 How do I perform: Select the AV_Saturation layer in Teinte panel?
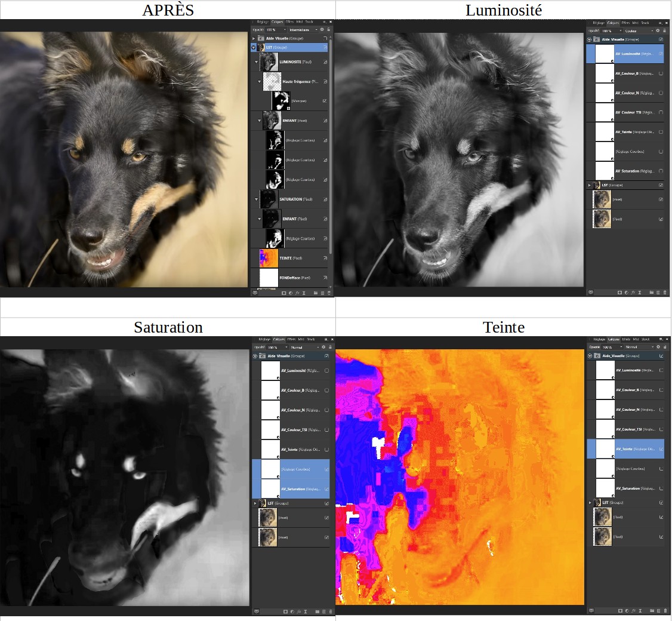(625, 488)
